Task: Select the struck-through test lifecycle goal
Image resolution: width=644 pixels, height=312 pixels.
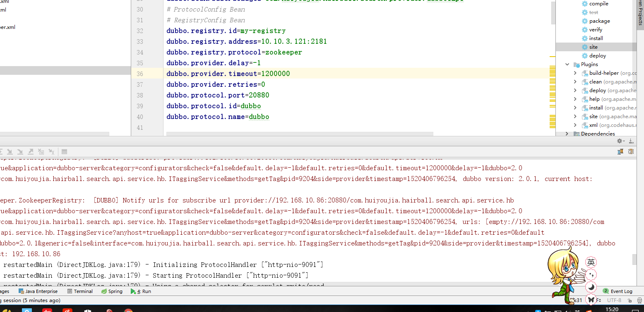Action: point(594,12)
